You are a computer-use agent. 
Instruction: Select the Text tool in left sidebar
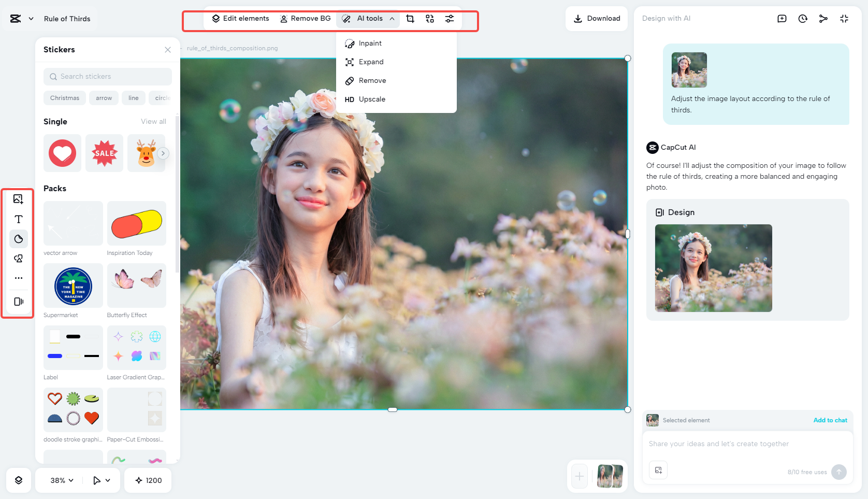18,219
